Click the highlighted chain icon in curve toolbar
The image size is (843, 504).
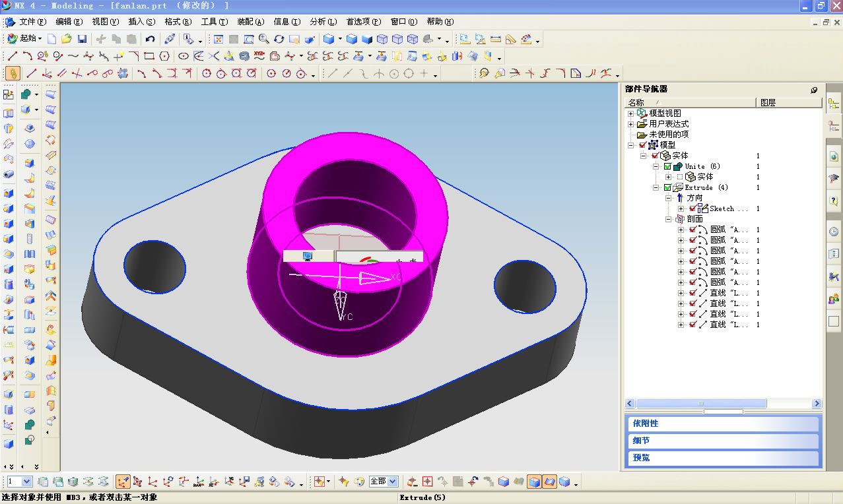[13, 73]
